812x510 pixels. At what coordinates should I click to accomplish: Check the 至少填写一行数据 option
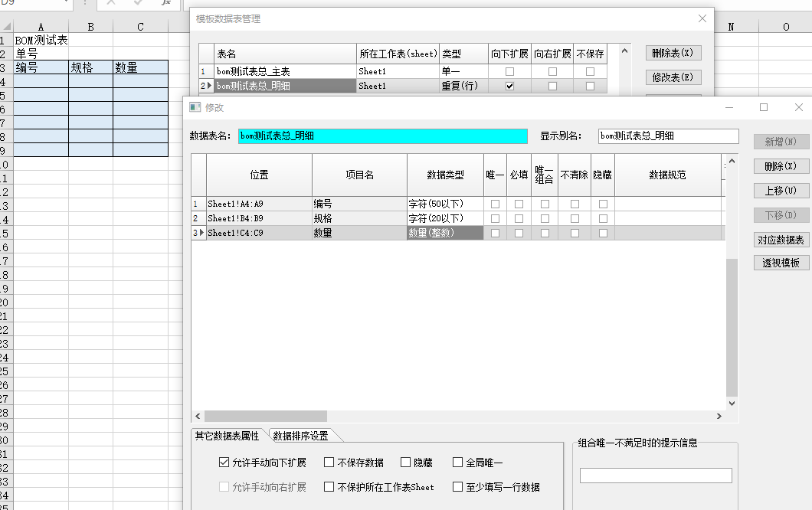pos(457,486)
